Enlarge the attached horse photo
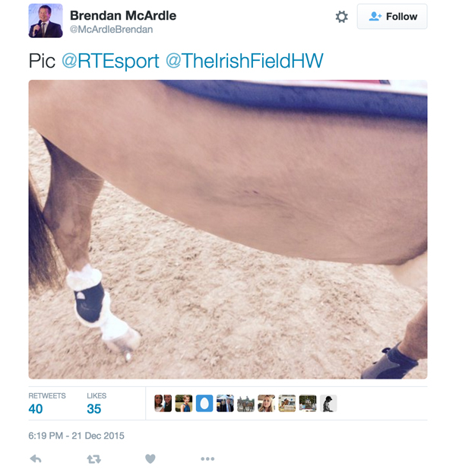The height and width of the screenshot is (476, 456). [x=228, y=229]
